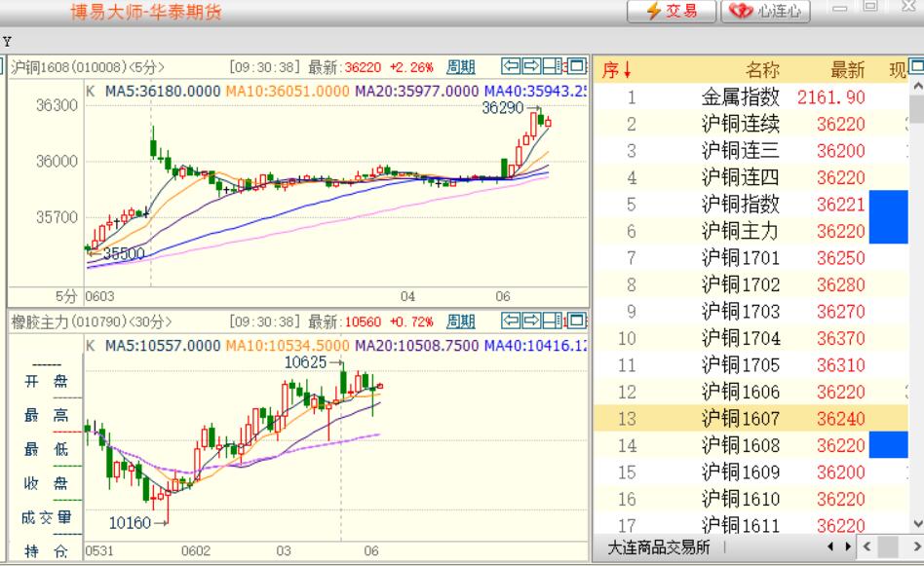Maximize the copper chart pane
Viewport: 924px width, 566px height.
tap(576, 66)
